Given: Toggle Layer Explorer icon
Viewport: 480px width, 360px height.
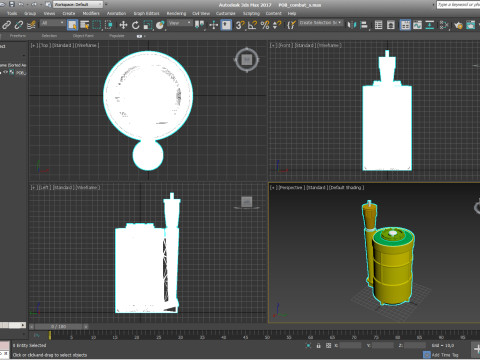Looking at the screenshot, I should [x=391, y=25].
